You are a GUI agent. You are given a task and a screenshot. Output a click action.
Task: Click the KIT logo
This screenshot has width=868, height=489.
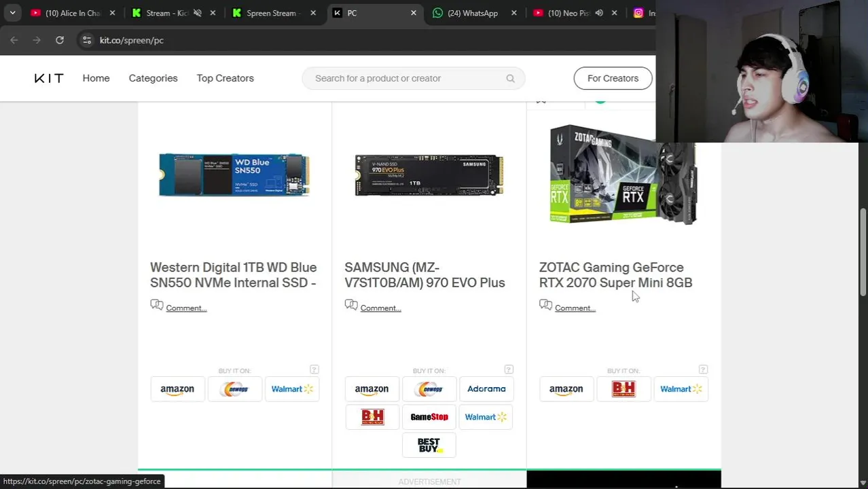click(49, 78)
